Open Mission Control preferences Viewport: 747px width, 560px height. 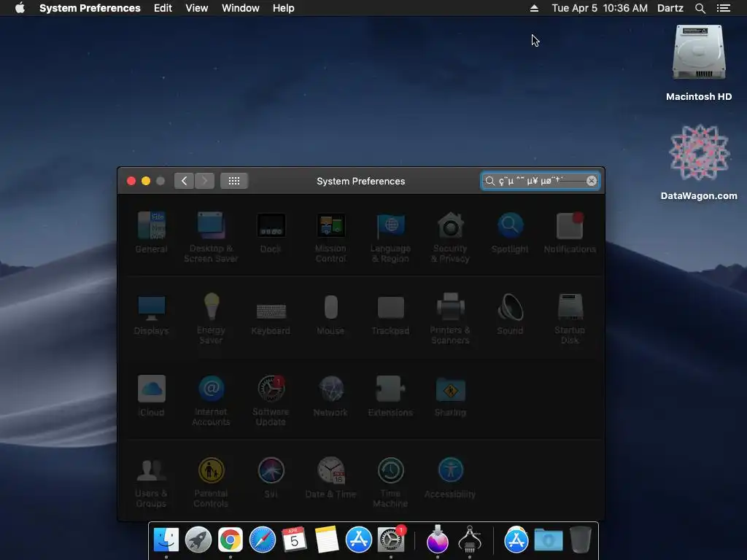(330, 237)
